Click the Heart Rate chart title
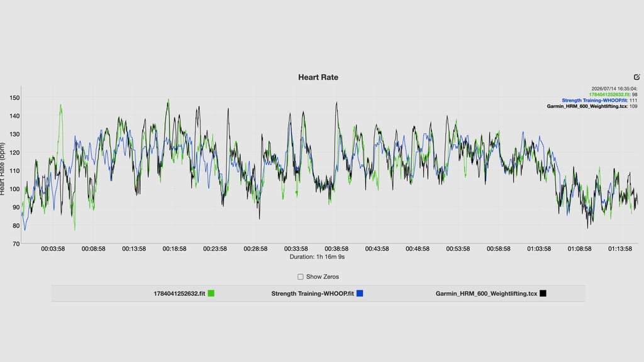 click(318, 77)
